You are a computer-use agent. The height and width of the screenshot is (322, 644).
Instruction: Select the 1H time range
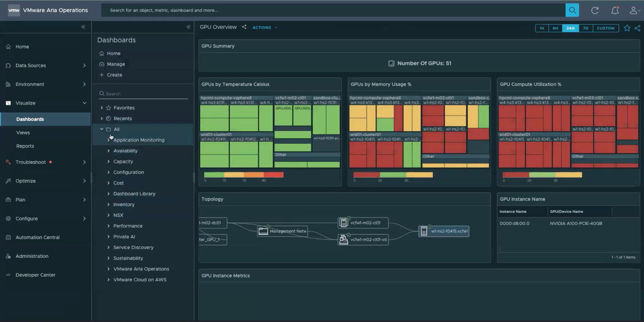coord(541,28)
